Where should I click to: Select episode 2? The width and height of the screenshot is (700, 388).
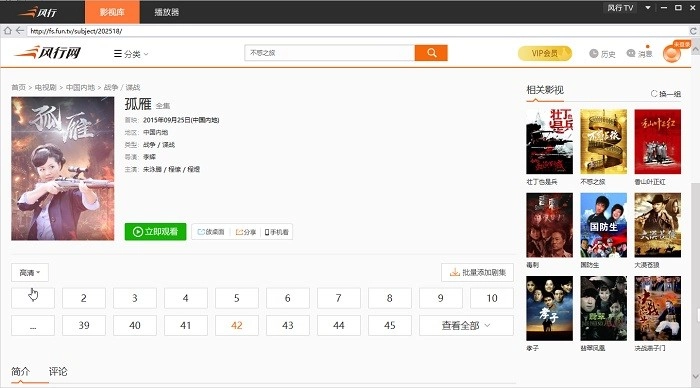click(x=84, y=298)
